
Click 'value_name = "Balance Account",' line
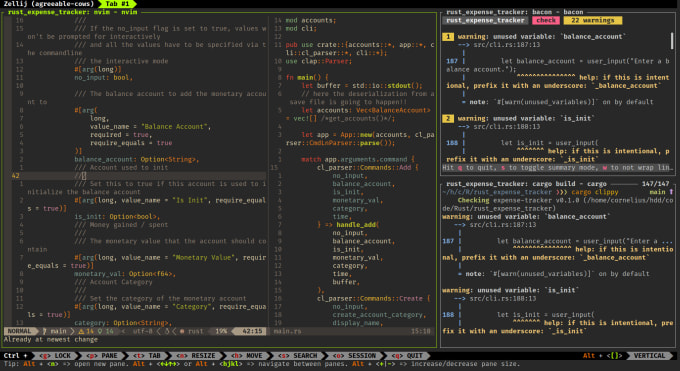pyautogui.click(x=150, y=127)
